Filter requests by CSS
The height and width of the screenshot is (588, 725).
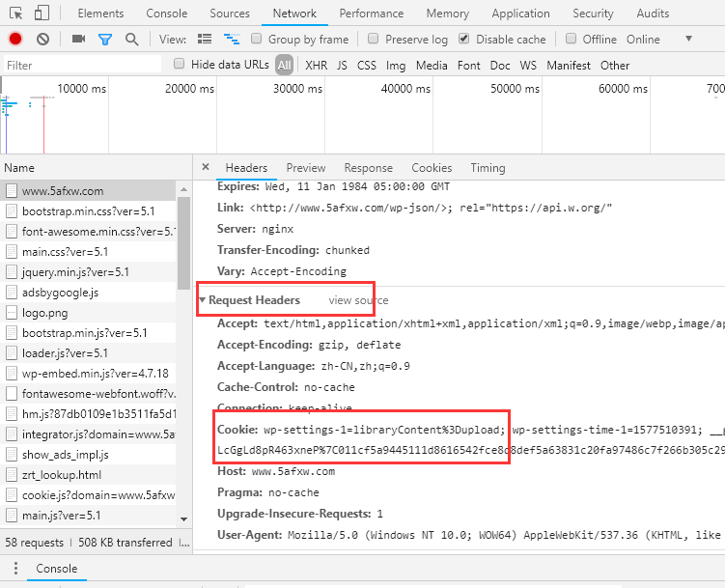coord(367,66)
